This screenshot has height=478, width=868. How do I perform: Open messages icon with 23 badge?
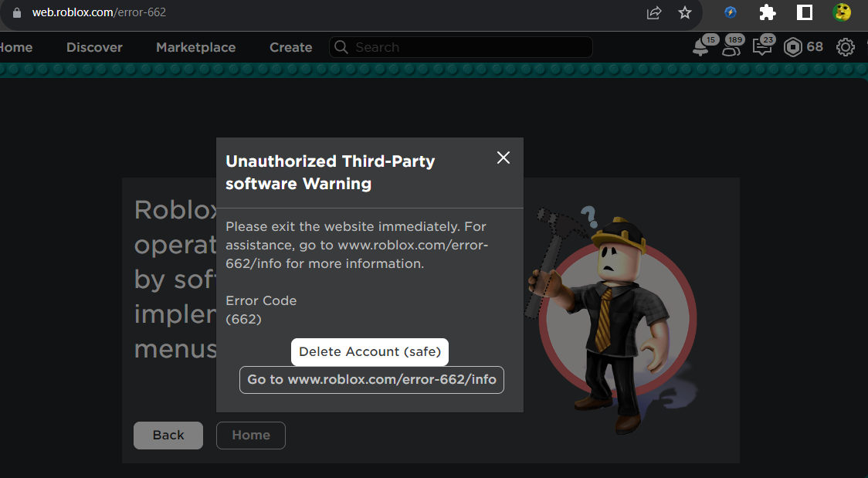(762, 48)
